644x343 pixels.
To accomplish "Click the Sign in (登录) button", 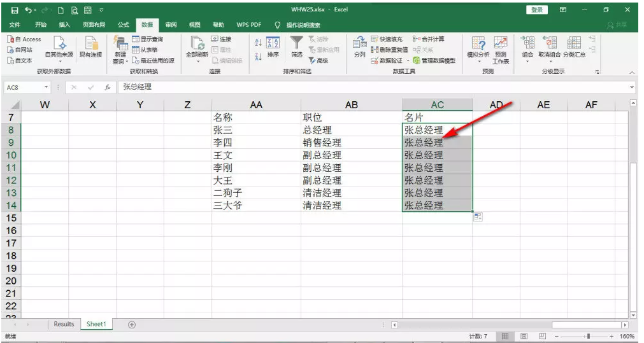I will [536, 10].
